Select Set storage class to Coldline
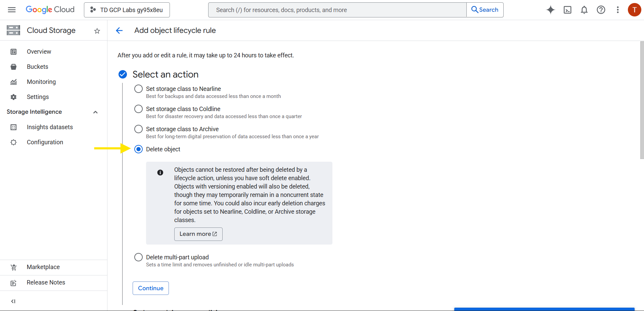644x311 pixels. click(x=138, y=109)
